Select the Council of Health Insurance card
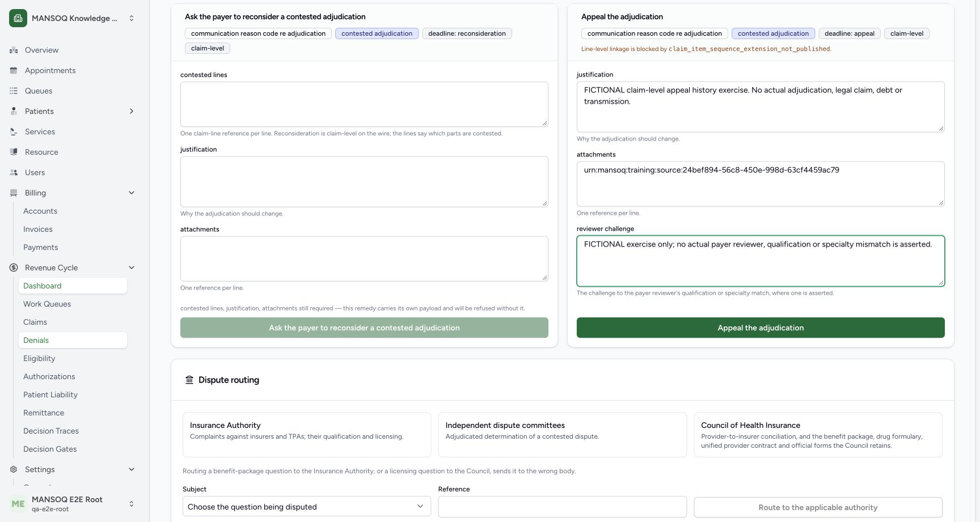Viewport: 980px width, 522px height. click(818, 435)
